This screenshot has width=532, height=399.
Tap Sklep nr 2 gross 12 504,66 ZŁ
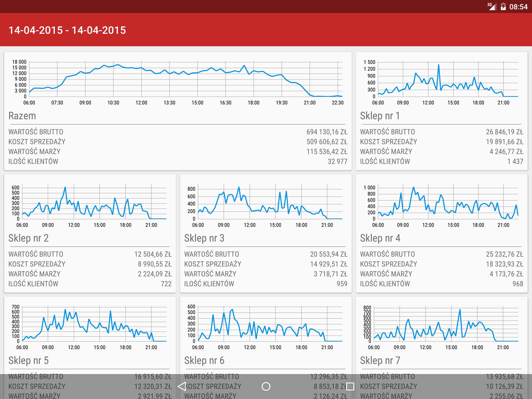pos(153,254)
